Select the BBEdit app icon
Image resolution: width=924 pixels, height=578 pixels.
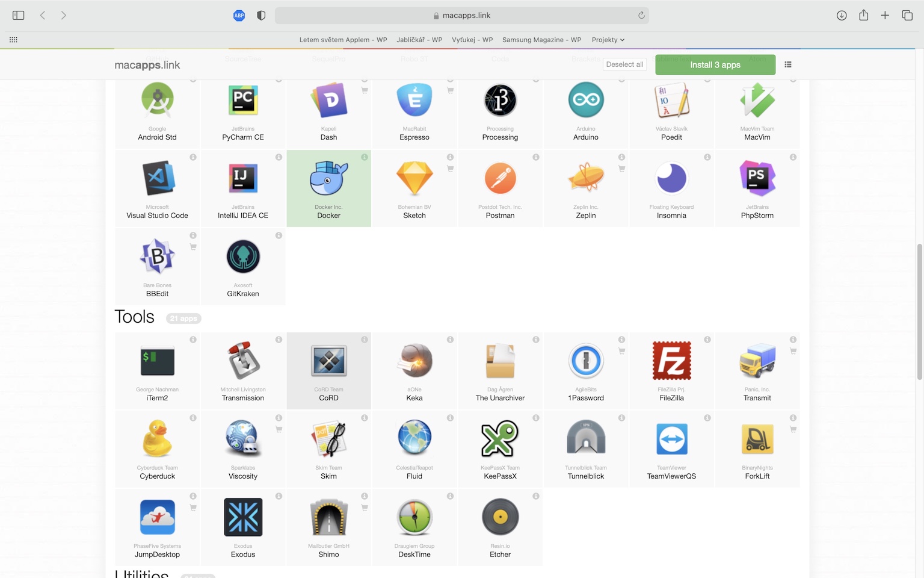click(158, 256)
